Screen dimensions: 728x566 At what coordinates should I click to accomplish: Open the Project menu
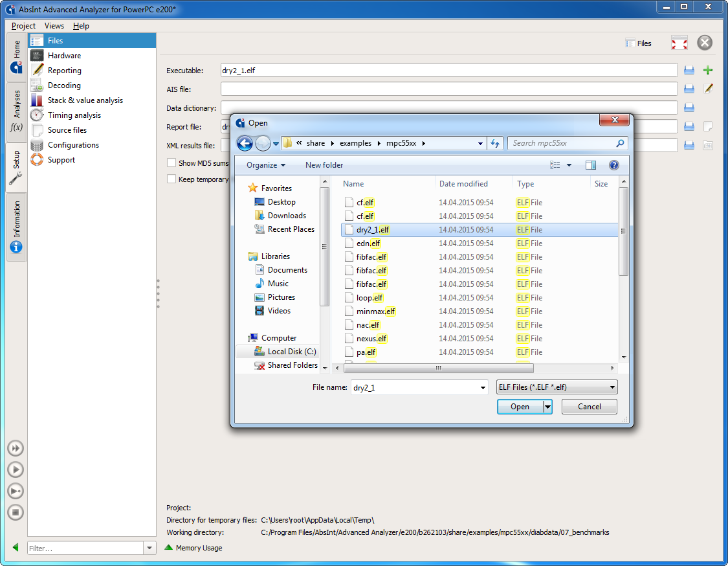coord(23,25)
